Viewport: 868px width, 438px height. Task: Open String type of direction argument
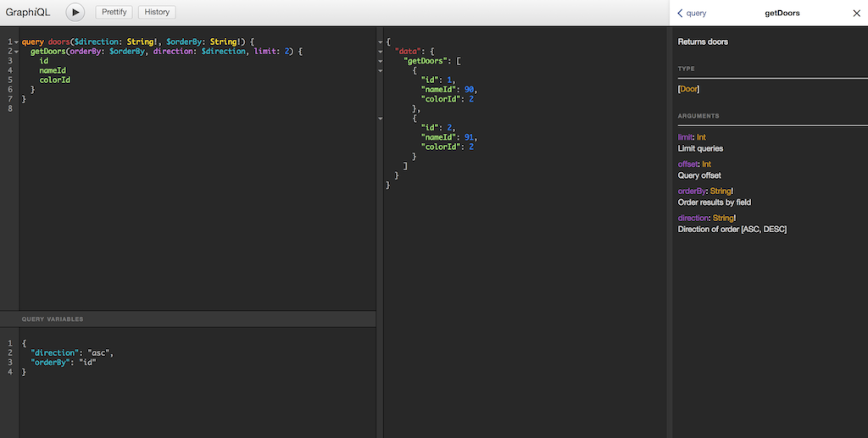point(723,219)
